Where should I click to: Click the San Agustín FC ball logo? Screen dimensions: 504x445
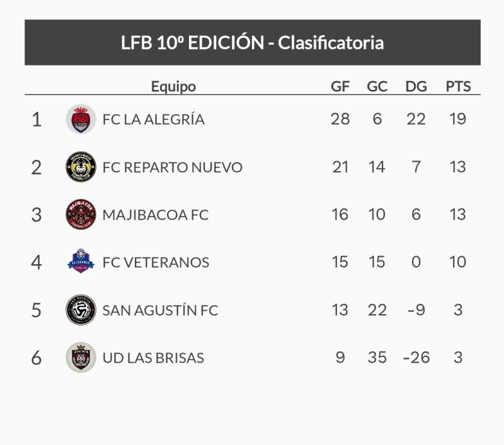click(x=81, y=310)
